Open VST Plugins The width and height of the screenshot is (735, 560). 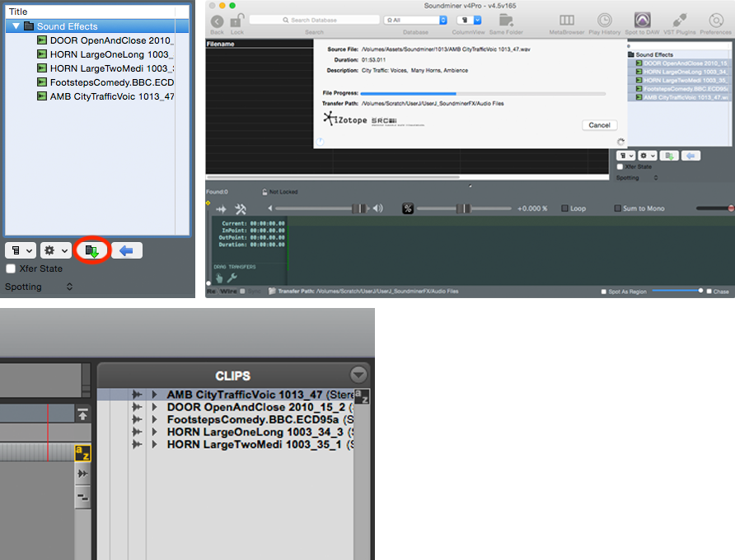[x=679, y=20]
